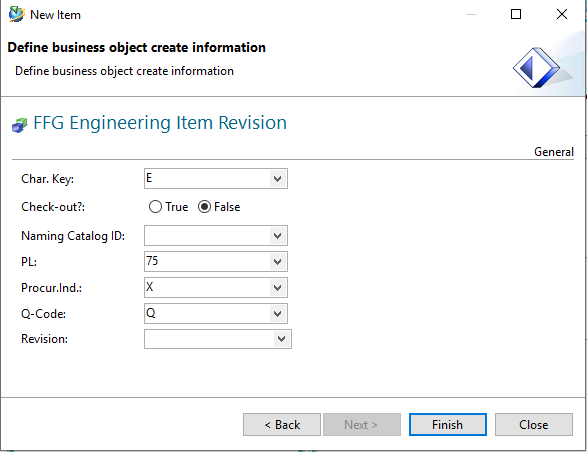Click the Close button at bottom
587x452 pixels.
point(534,425)
